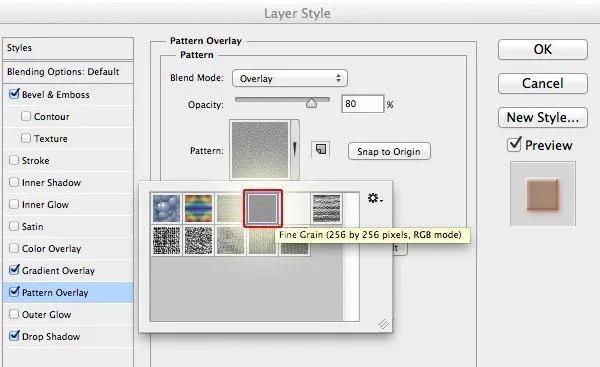Select the first black-and-white speckled pattern thumbnail
This screenshot has height=367, width=600.
coord(166,240)
